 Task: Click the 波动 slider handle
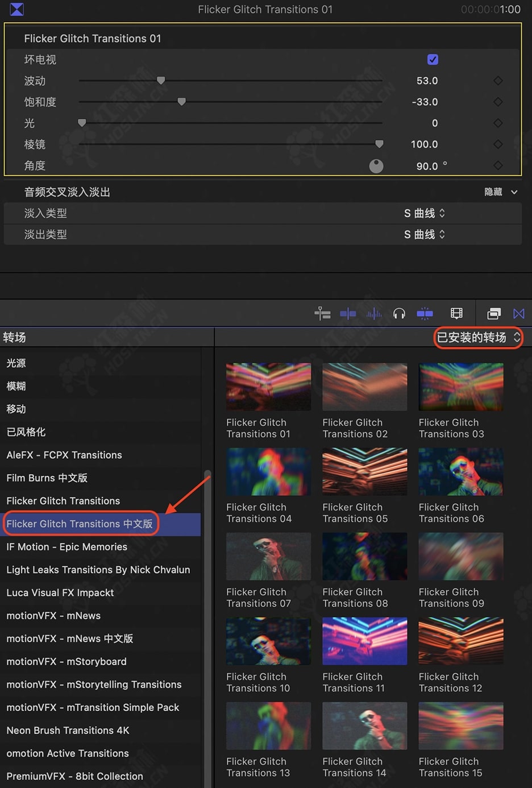(161, 81)
